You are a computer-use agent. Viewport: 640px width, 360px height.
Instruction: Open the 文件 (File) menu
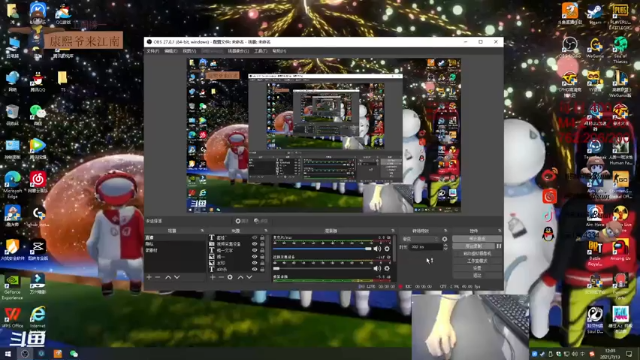point(153,51)
